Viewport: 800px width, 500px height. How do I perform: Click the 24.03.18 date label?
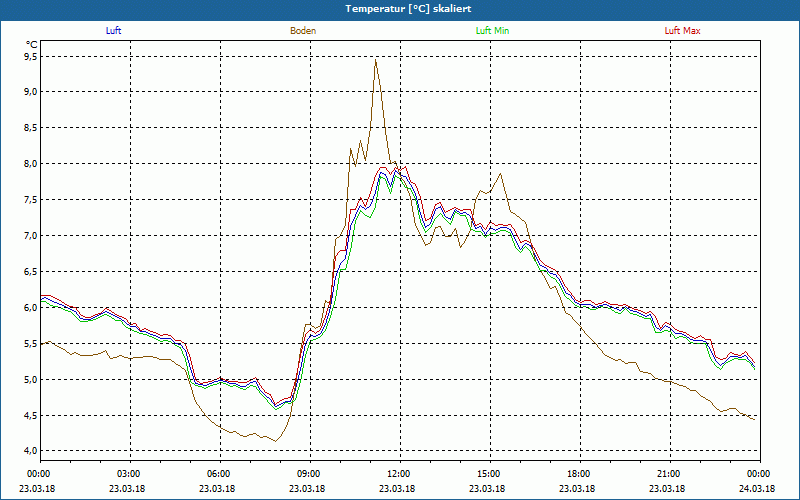757,488
